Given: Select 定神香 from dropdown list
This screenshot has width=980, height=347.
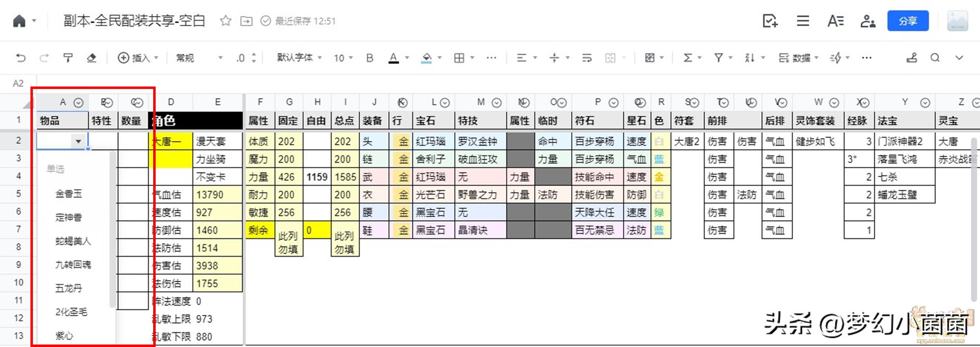Looking at the screenshot, I should point(69,217).
